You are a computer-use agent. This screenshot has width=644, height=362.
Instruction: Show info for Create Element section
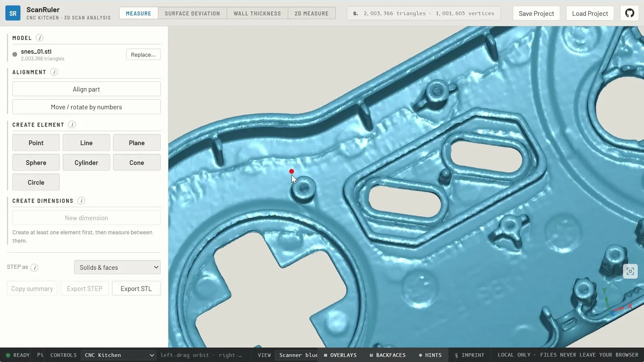(x=72, y=125)
